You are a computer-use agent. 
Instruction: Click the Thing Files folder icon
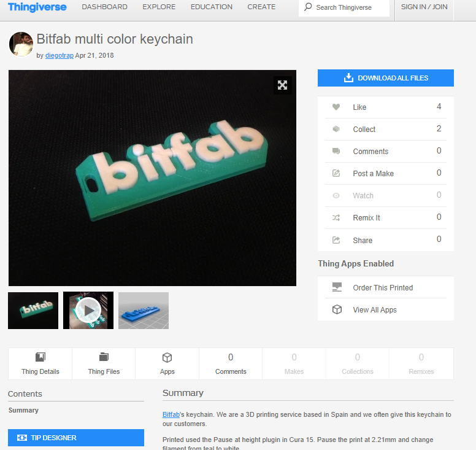tap(104, 357)
